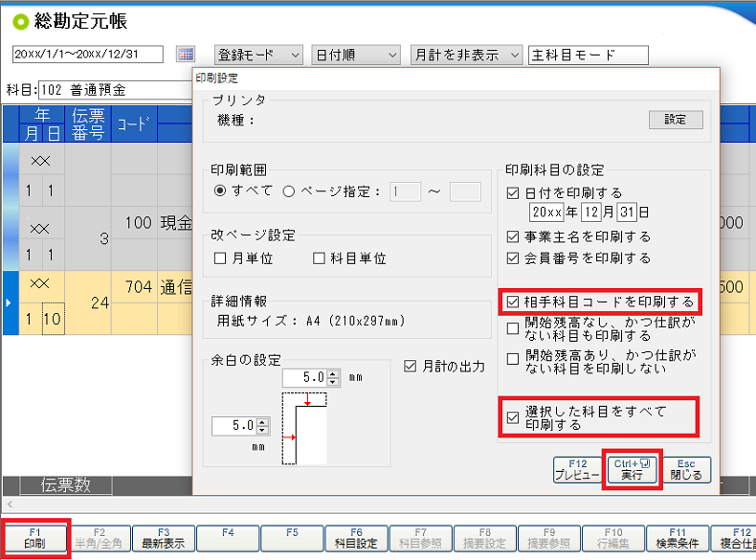Increase the left margin spinner value
The width and height of the screenshot is (756, 560).
262,422
